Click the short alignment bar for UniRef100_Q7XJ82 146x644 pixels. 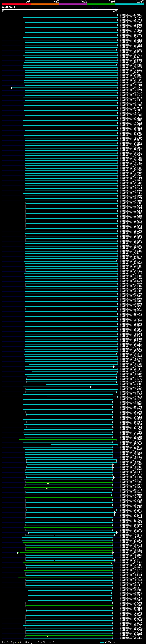(x=82, y=384)
